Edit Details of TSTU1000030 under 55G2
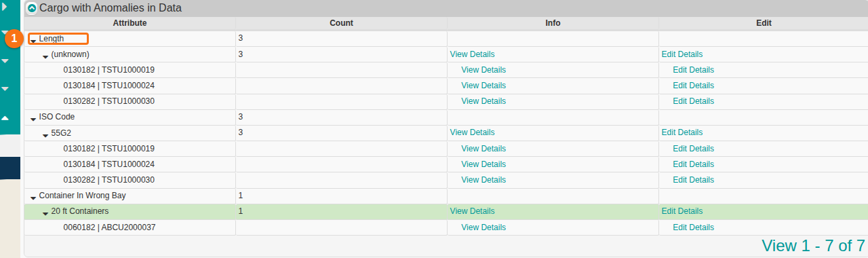 pyautogui.click(x=693, y=180)
